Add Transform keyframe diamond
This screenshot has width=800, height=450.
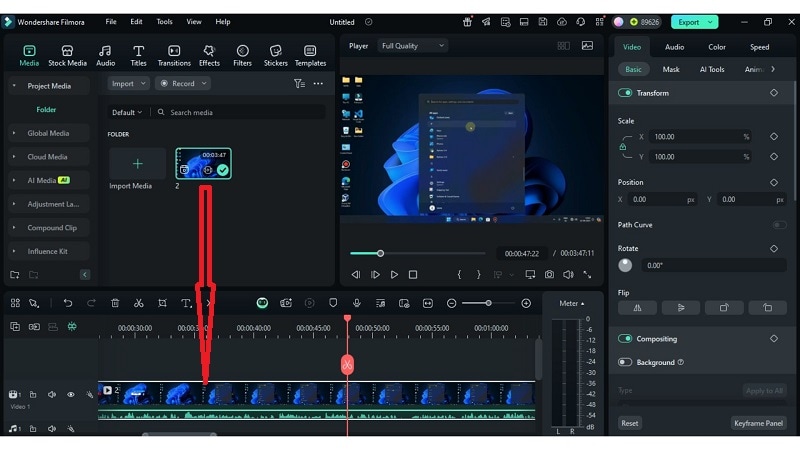(774, 93)
